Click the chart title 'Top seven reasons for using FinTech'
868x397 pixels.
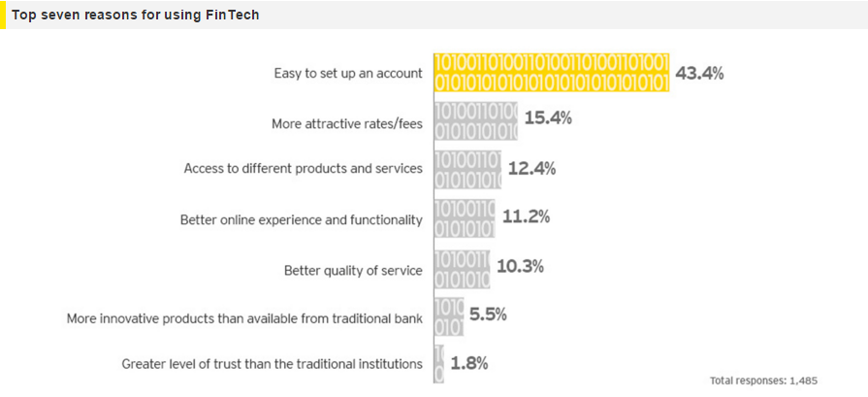click(136, 16)
